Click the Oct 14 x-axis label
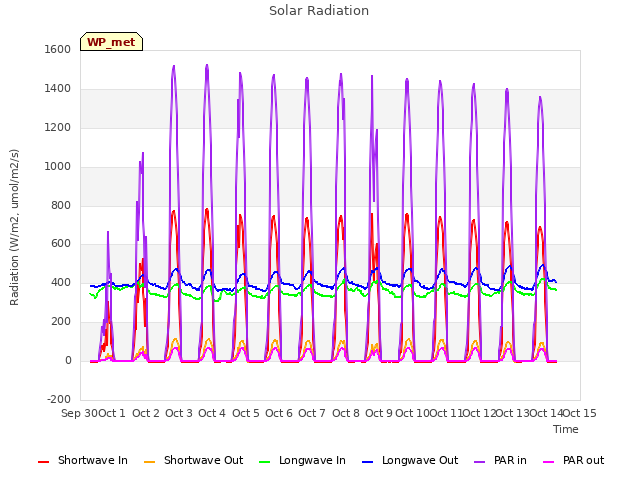Image resolution: width=640 pixels, height=480 pixels. [546, 413]
